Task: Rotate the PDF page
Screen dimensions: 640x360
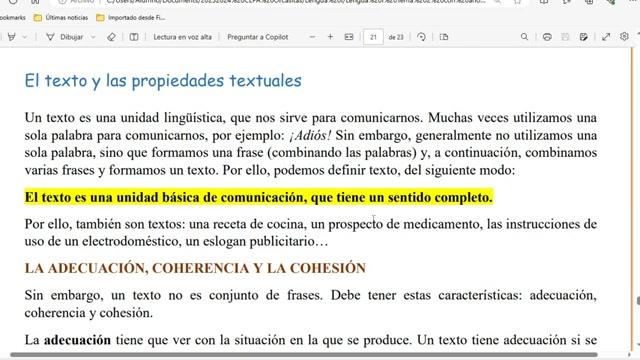Action: click(x=421, y=37)
